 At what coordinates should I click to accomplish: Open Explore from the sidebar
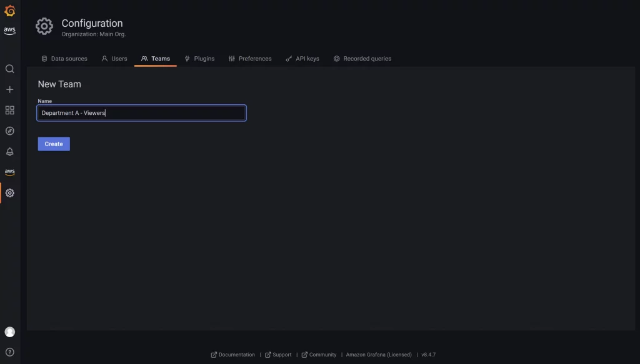pyautogui.click(x=9, y=130)
